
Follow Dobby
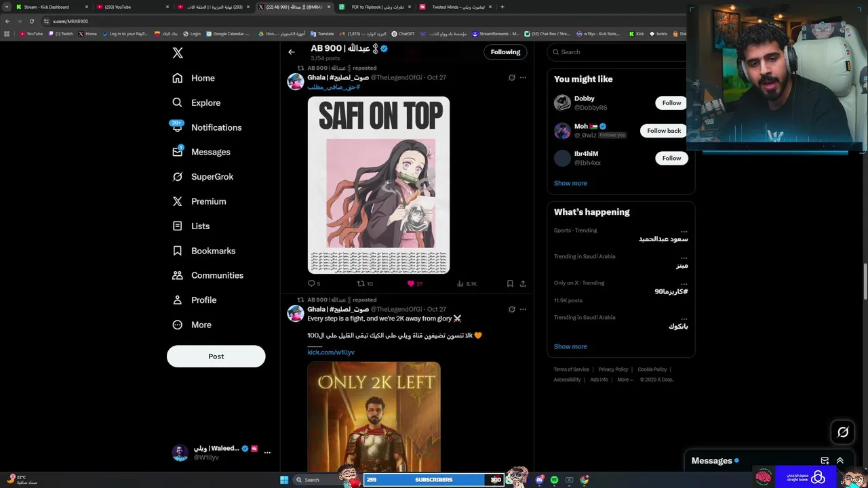[671, 103]
